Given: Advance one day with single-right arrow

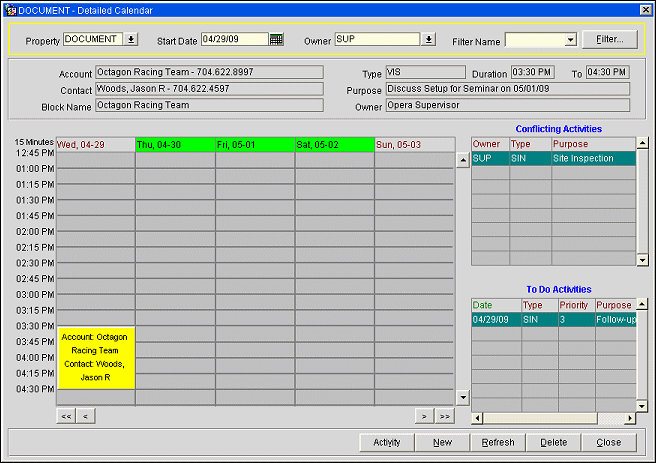Looking at the screenshot, I should tap(424, 415).
